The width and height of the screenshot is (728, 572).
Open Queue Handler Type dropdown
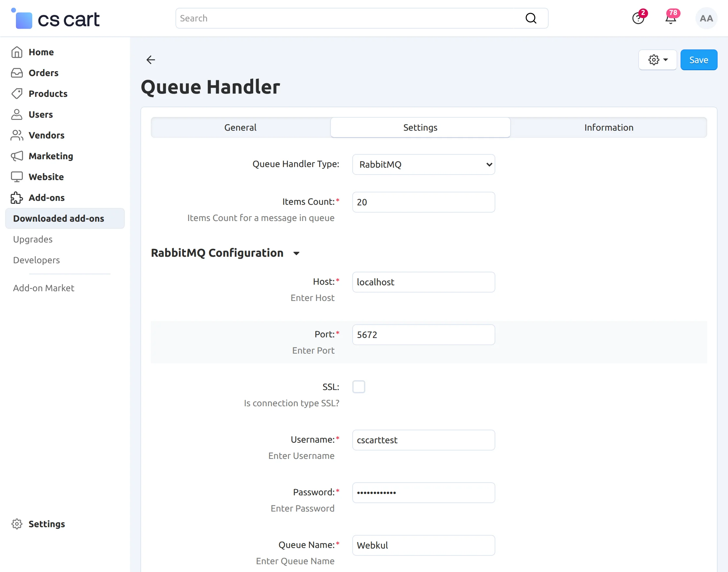click(423, 164)
